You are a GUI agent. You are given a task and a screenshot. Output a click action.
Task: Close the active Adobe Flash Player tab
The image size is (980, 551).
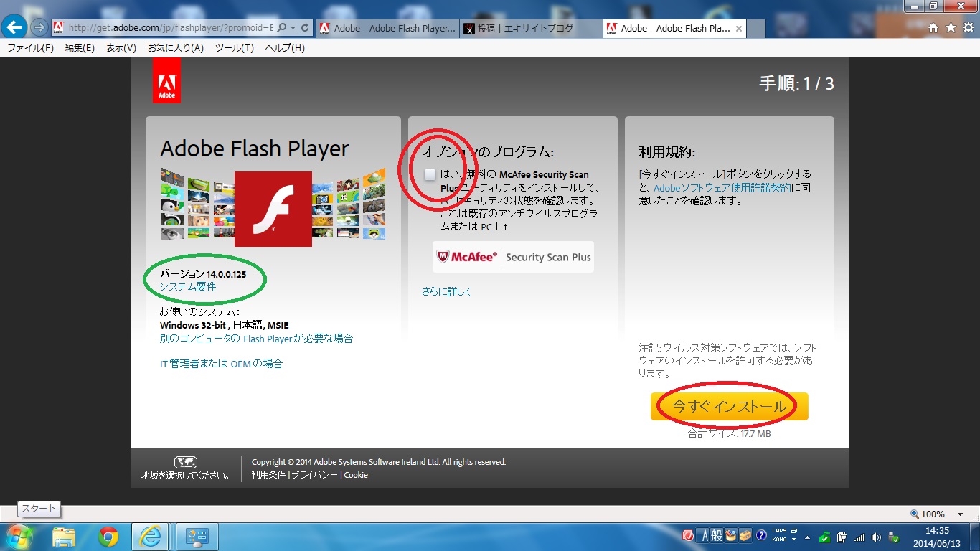coord(738,29)
